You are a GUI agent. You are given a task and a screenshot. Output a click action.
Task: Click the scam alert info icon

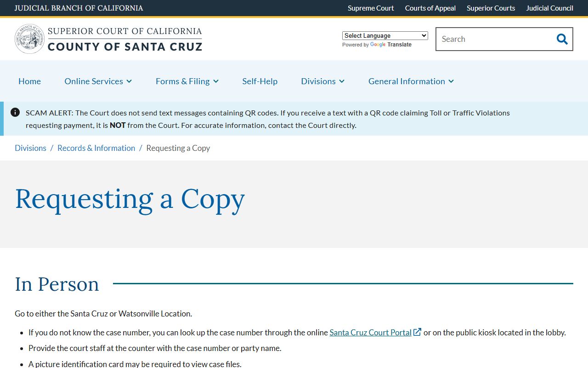tap(15, 112)
